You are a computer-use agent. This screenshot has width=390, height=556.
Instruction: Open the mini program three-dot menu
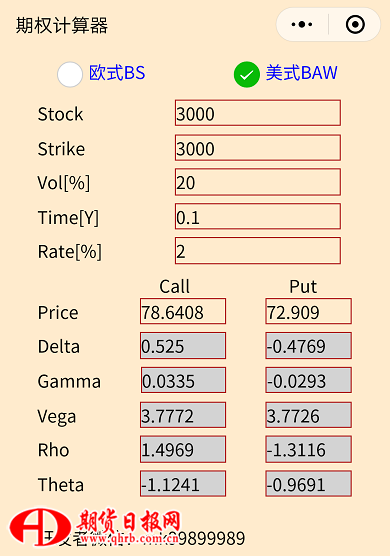[302, 24]
